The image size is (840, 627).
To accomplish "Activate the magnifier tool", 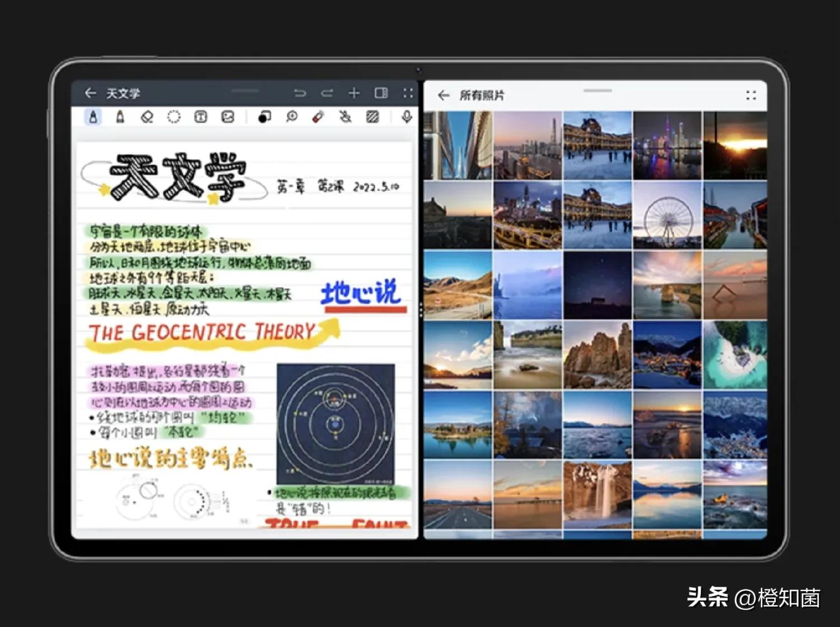I will tap(292, 117).
